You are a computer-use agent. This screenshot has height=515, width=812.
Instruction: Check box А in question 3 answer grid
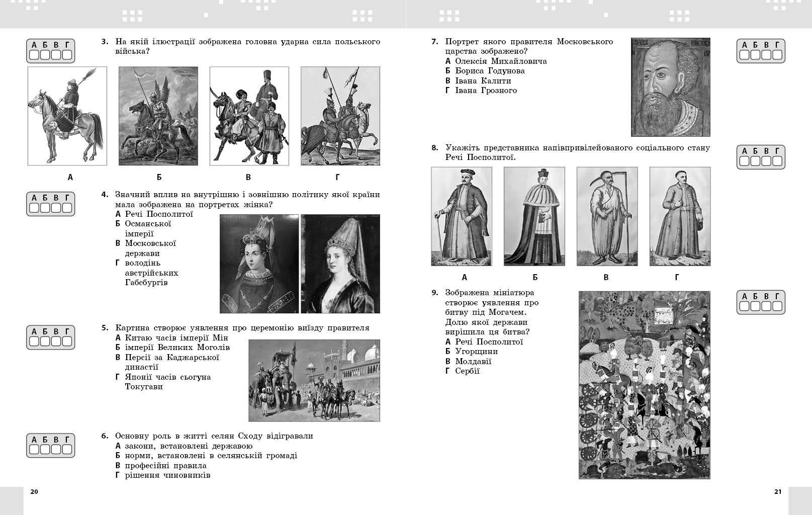34,55
